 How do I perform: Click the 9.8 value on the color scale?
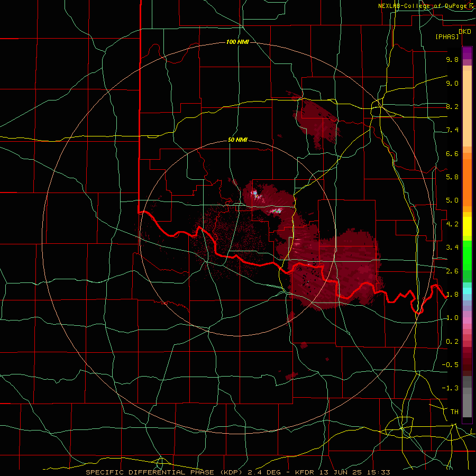[x=452, y=59]
